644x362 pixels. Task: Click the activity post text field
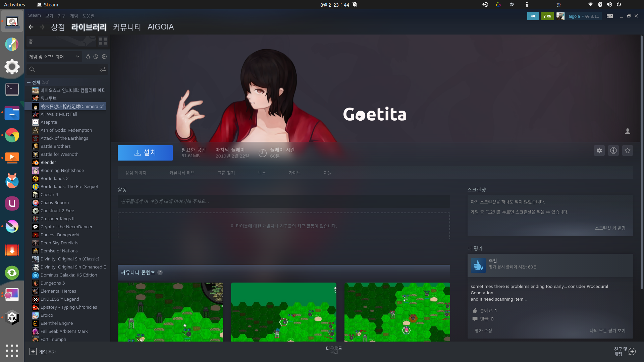coord(284,201)
